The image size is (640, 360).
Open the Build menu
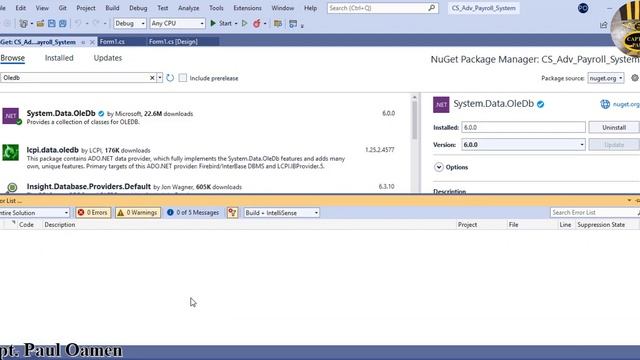[x=112, y=8]
